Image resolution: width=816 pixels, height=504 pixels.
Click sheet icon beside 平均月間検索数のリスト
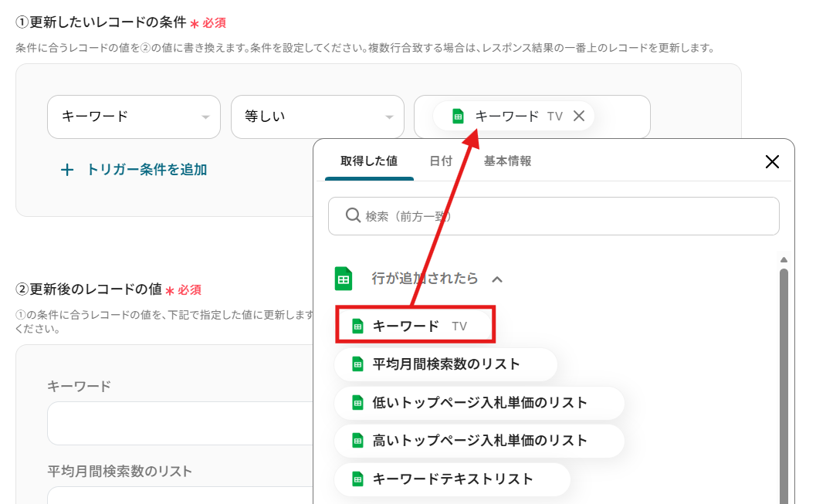tap(357, 364)
